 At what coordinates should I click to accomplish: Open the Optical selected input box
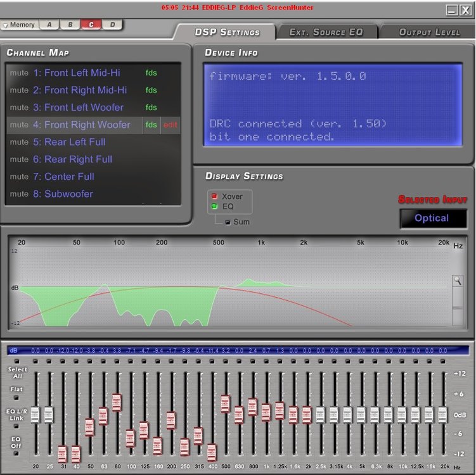point(433,218)
